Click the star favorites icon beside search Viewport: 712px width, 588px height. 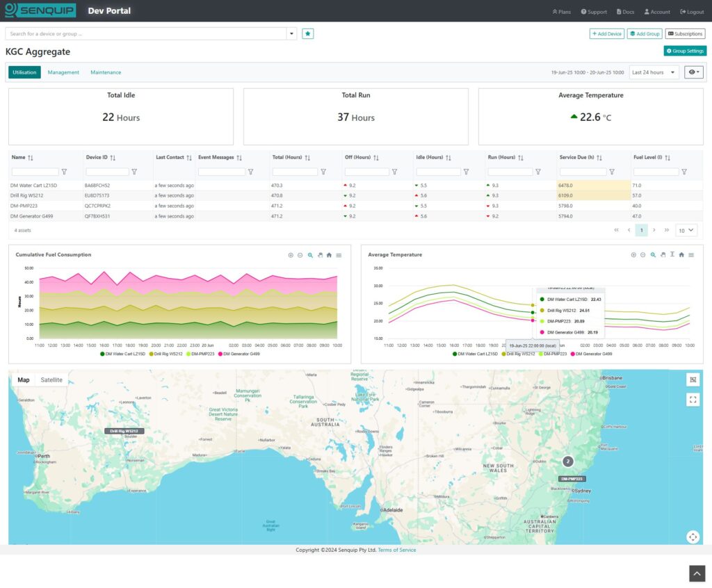pyautogui.click(x=308, y=33)
